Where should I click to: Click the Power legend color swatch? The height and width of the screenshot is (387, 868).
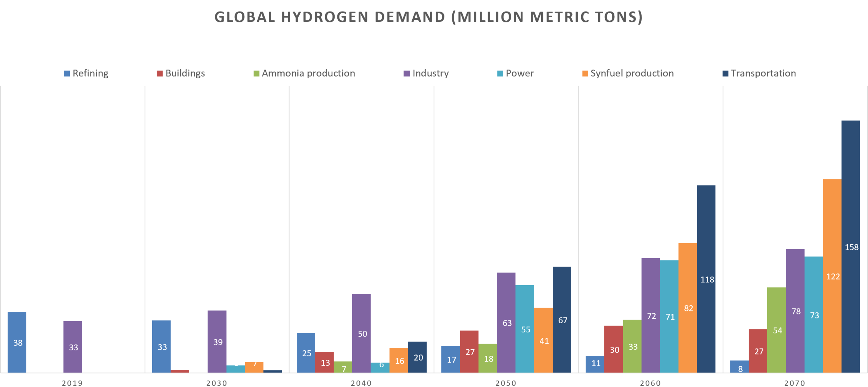point(500,73)
